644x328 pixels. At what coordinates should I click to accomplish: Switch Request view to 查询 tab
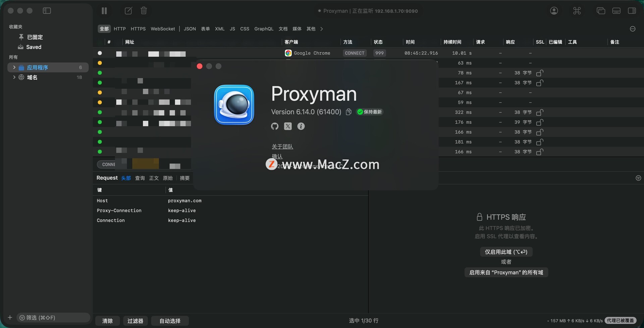[140, 178]
